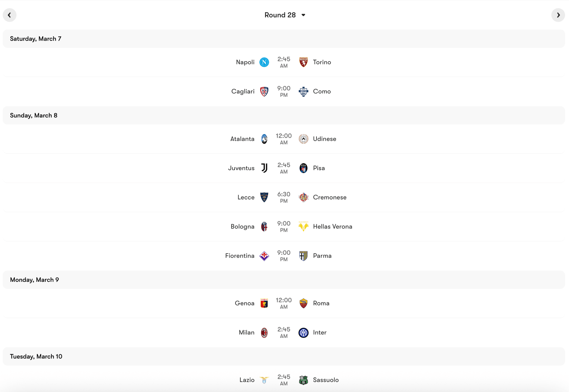
Task: Click the Lecce team name
Action: (x=246, y=197)
